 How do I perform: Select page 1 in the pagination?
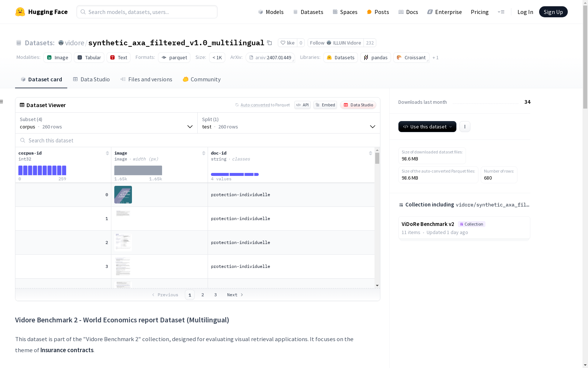pos(190,295)
